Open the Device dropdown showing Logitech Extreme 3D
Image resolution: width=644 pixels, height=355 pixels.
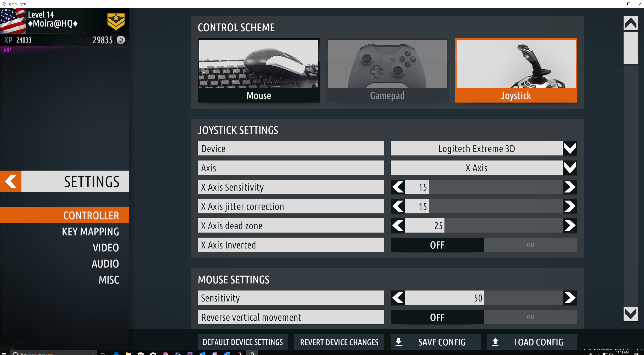pyautogui.click(x=570, y=148)
